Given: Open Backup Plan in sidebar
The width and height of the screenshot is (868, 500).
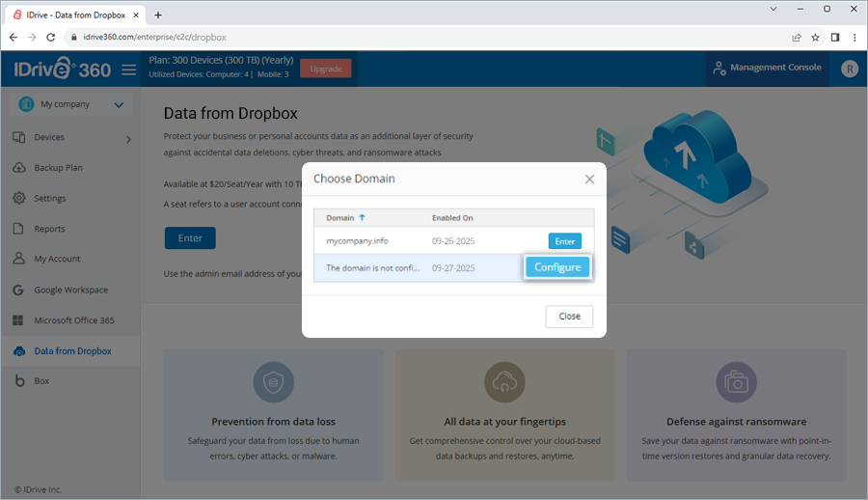Looking at the screenshot, I should point(58,168).
